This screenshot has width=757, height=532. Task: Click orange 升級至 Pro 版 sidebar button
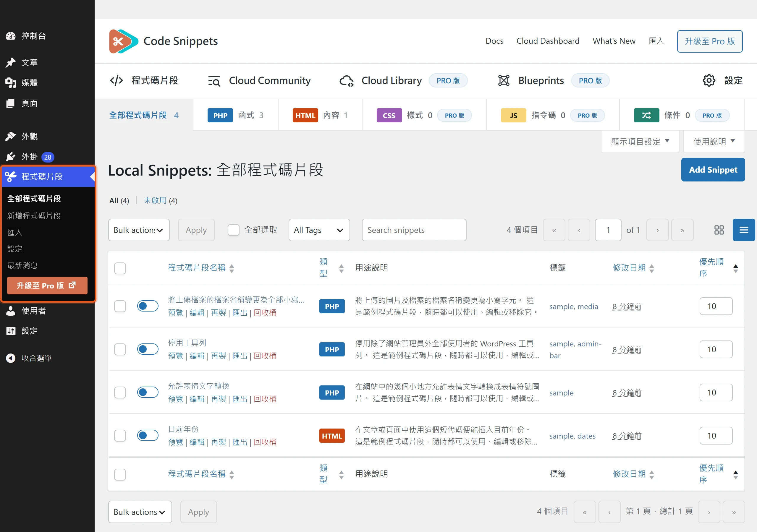point(47,286)
